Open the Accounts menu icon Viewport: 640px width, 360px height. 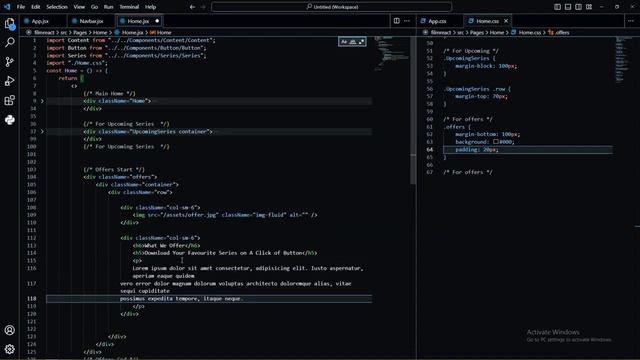10,330
